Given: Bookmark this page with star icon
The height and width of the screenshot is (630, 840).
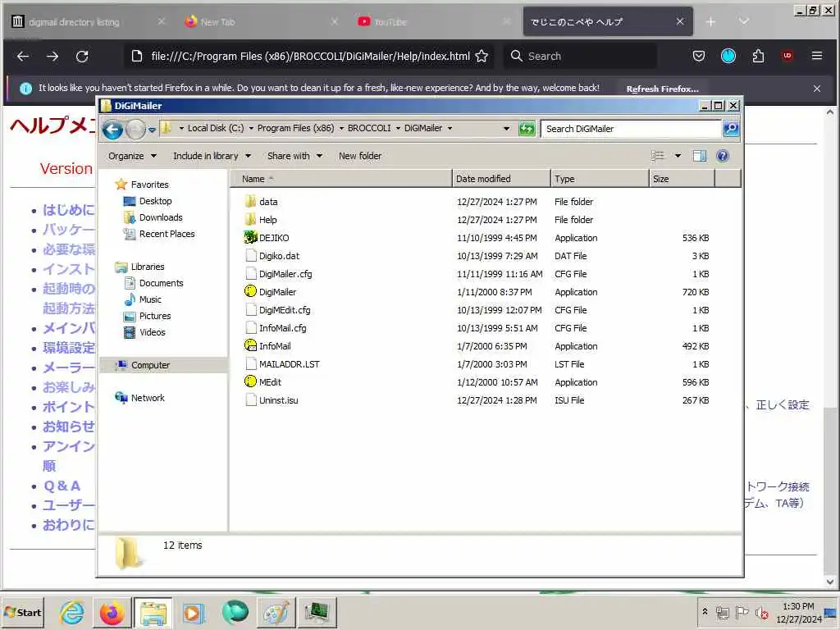Looking at the screenshot, I should point(482,57).
